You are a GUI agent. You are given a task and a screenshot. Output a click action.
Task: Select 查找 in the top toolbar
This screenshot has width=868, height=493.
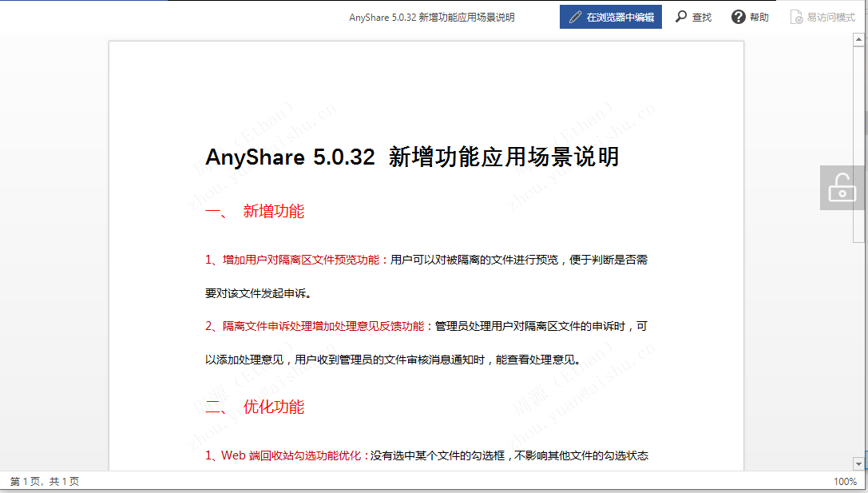tap(693, 17)
